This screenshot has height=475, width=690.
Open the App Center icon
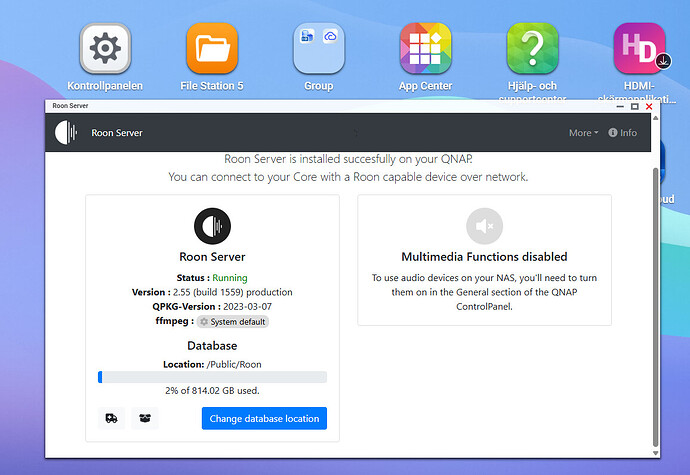(425, 48)
